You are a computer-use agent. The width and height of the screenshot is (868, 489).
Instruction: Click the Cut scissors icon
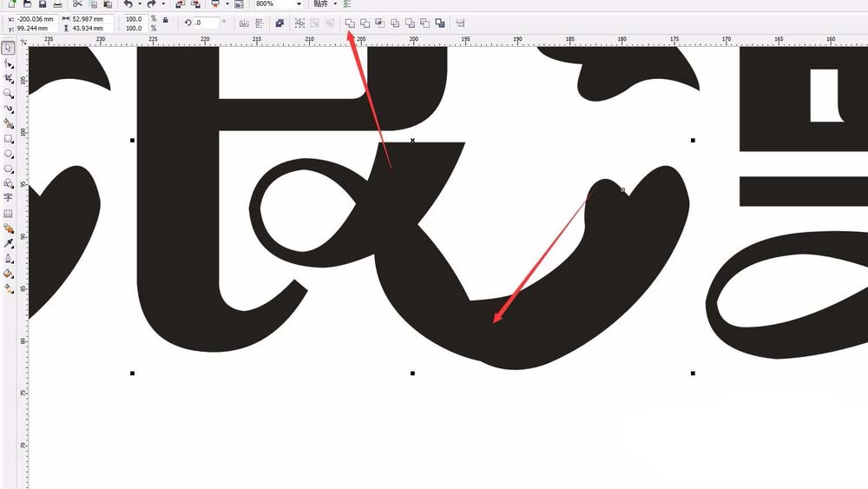tap(77, 3)
